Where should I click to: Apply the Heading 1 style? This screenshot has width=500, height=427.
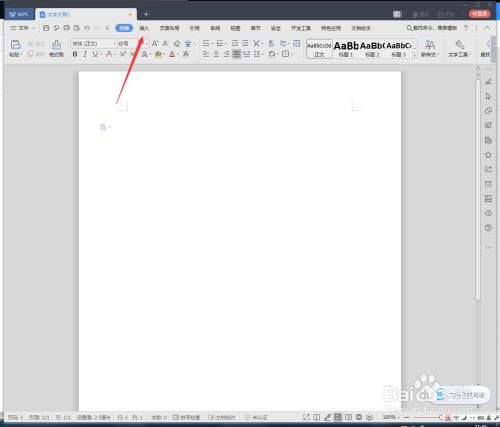346,49
